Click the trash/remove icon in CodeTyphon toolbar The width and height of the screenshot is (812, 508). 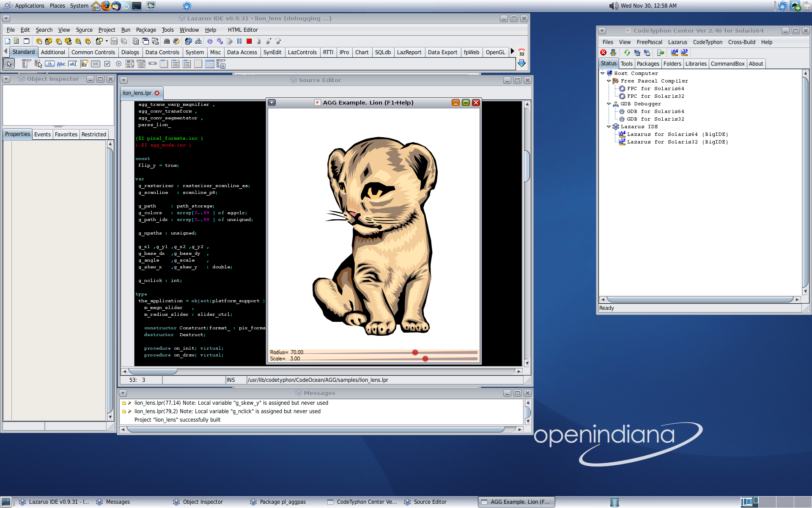637,52
